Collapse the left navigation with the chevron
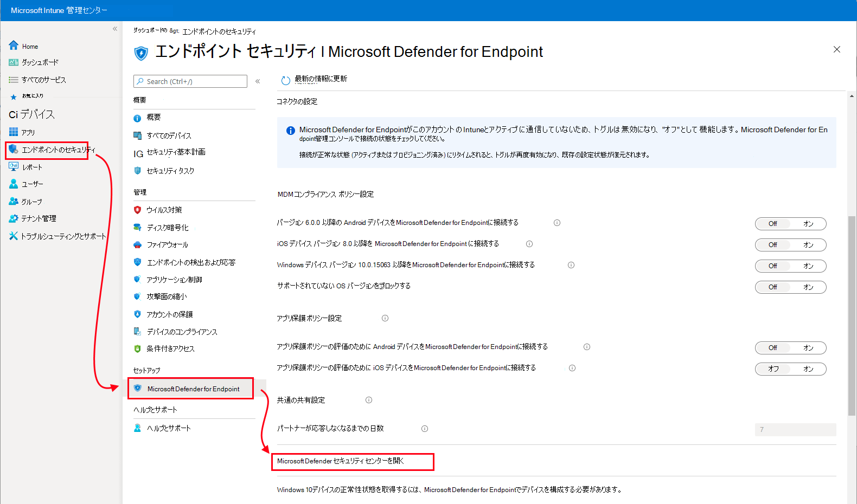This screenshot has height=504, width=857. tap(115, 29)
